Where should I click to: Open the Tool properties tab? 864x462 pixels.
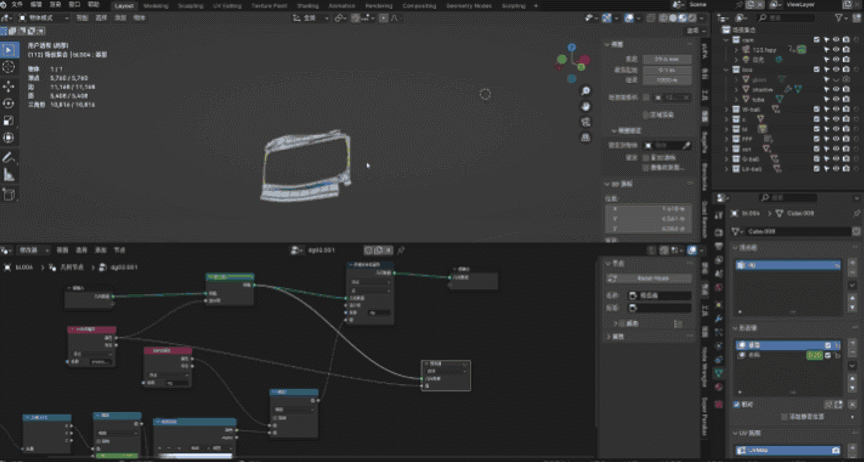coord(719,216)
